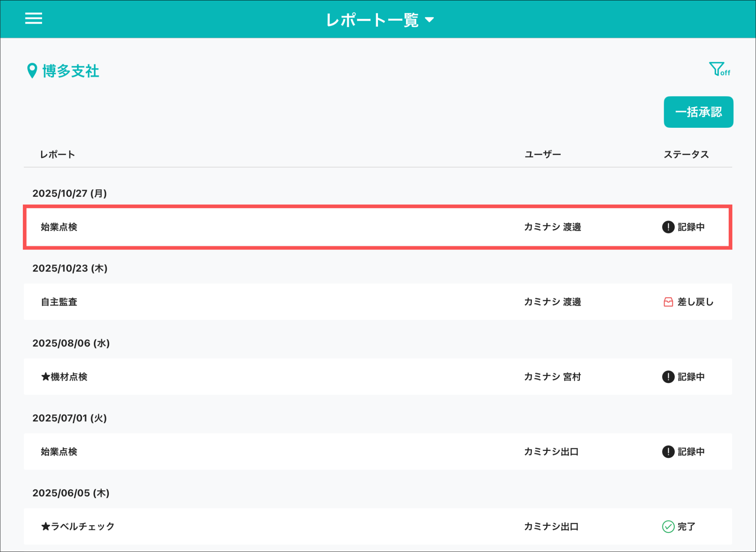756x552 pixels.
Task: Expand the レポート一覧 title dropdown arrow
Action: point(429,20)
